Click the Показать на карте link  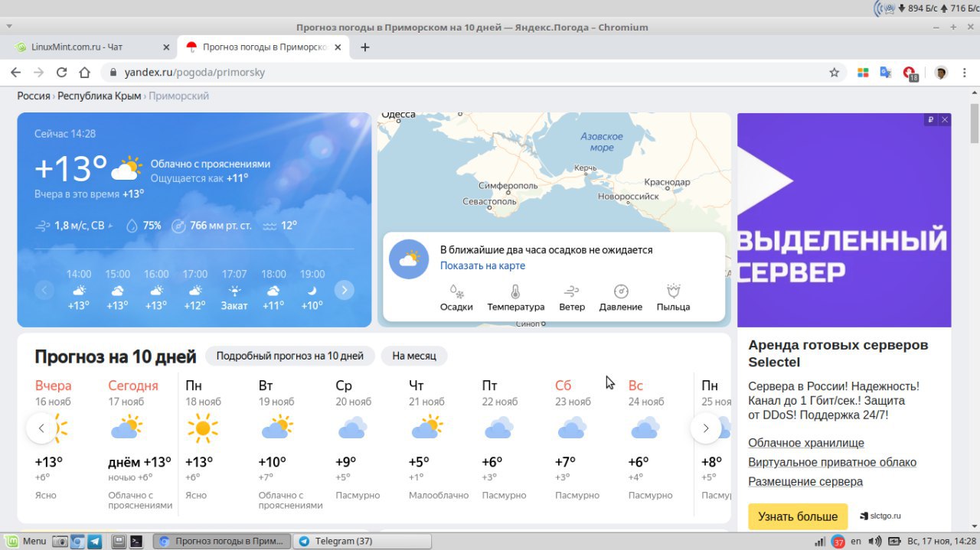click(482, 265)
